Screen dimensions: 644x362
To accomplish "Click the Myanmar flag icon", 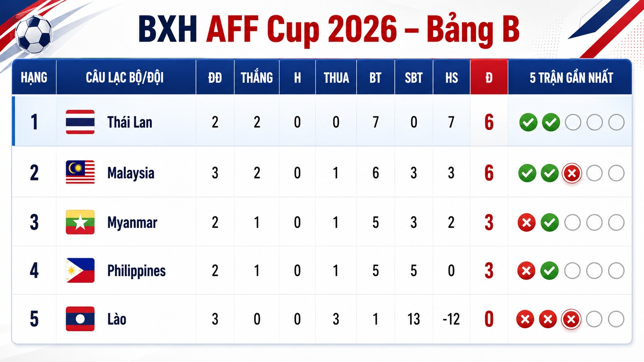I will (80, 222).
